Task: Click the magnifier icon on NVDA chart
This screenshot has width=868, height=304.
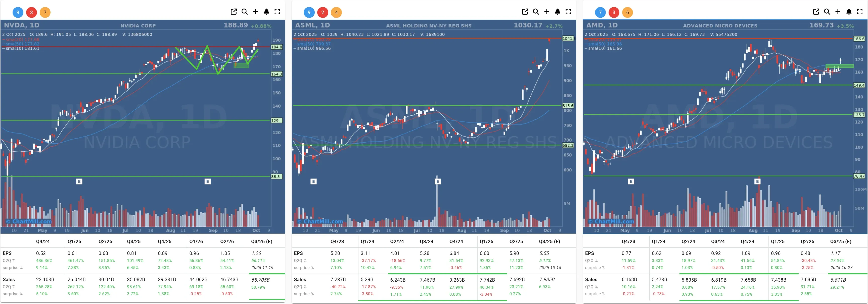Action: coord(245,12)
